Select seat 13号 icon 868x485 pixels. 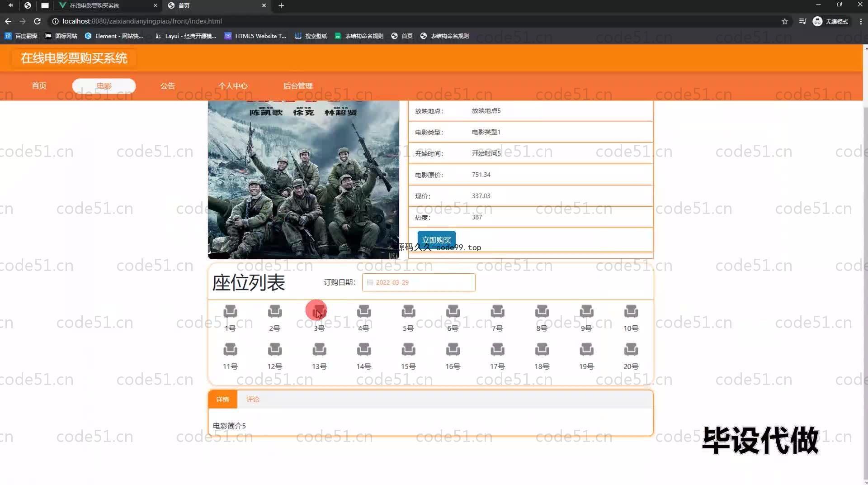(319, 349)
